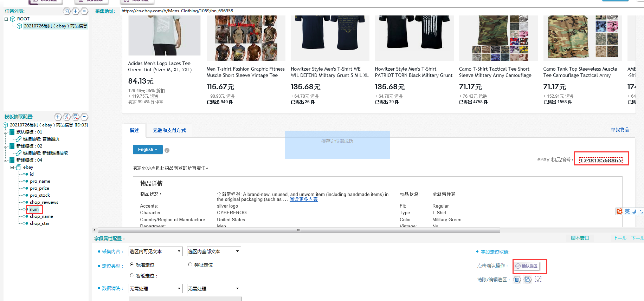Open the 选区内可见文本 dropdown

155,251
